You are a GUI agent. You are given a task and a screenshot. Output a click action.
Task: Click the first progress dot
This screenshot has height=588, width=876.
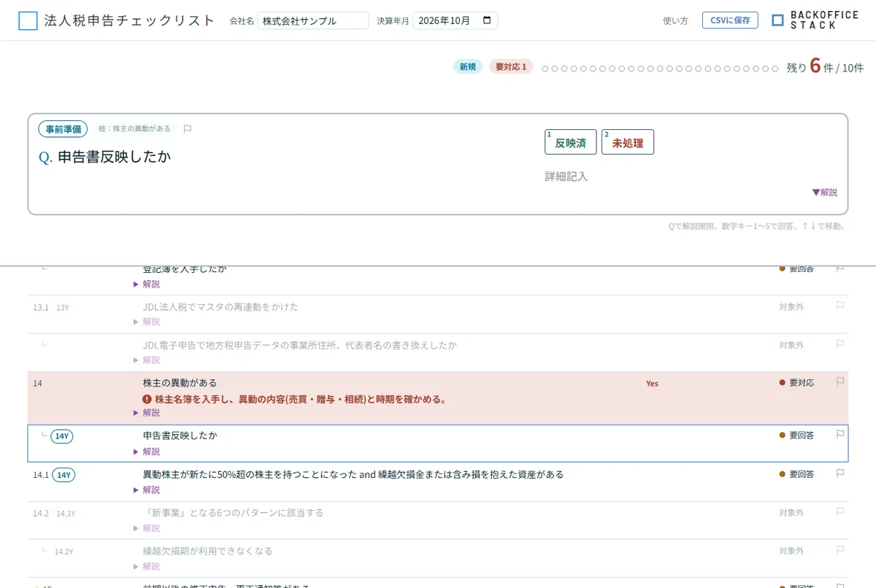tap(545, 69)
